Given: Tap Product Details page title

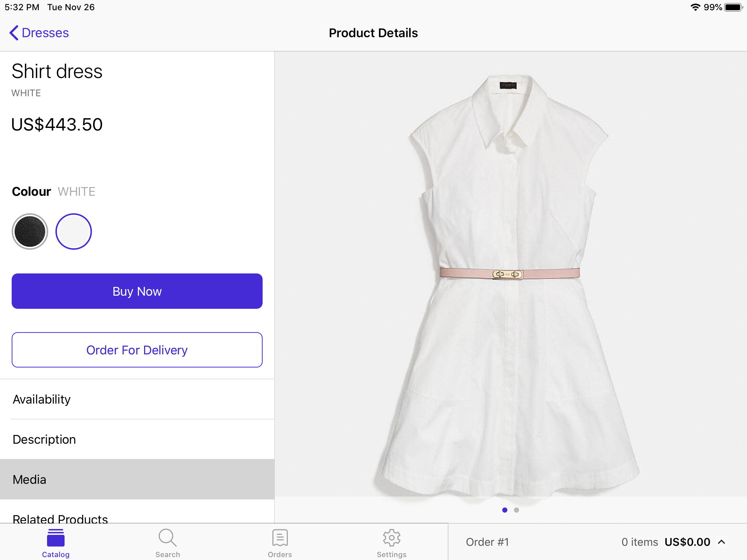Looking at the screenshot, I should 373,33.
